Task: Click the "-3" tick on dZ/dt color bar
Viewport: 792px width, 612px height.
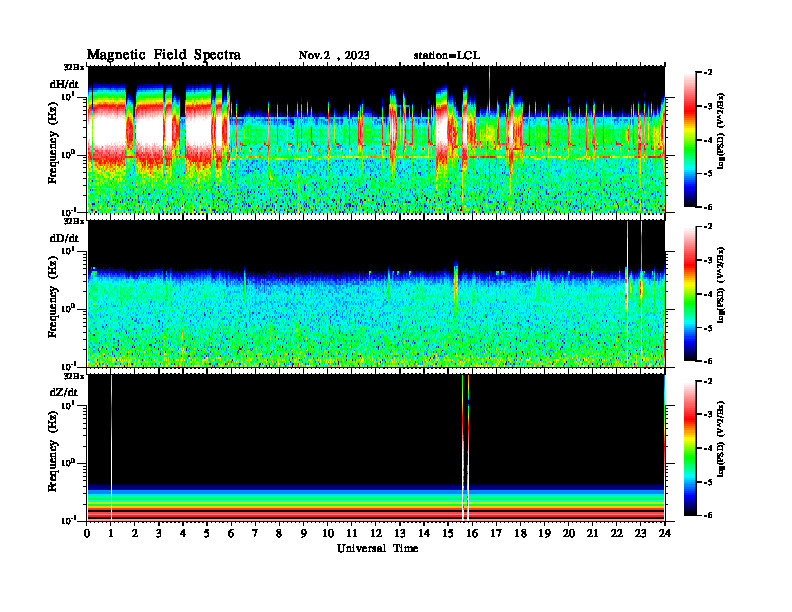Action: [708, 414]
